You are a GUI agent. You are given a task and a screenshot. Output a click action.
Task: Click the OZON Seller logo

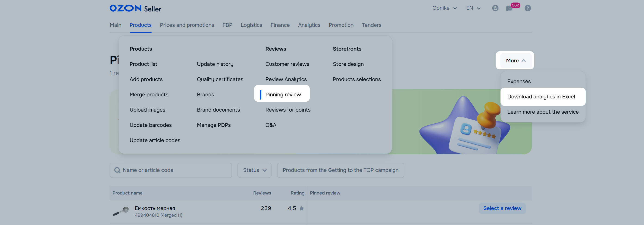pyautogui.click(x=135, y=8)
